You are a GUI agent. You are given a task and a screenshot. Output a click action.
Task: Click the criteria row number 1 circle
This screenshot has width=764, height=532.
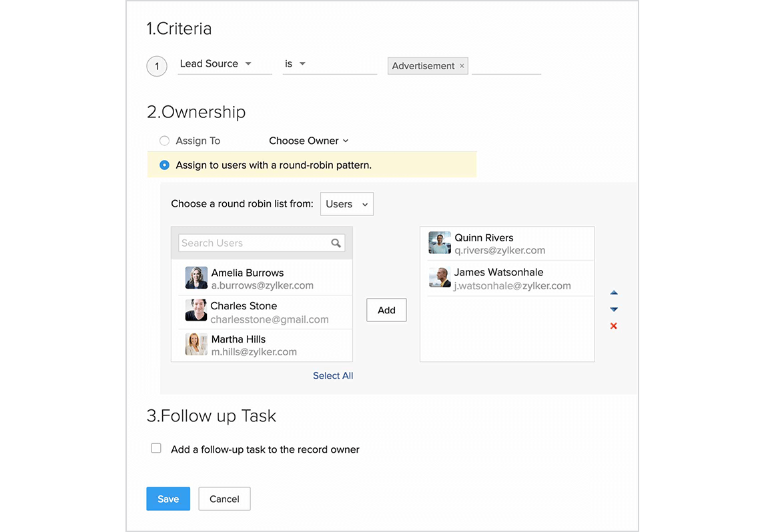click(157, 66)
